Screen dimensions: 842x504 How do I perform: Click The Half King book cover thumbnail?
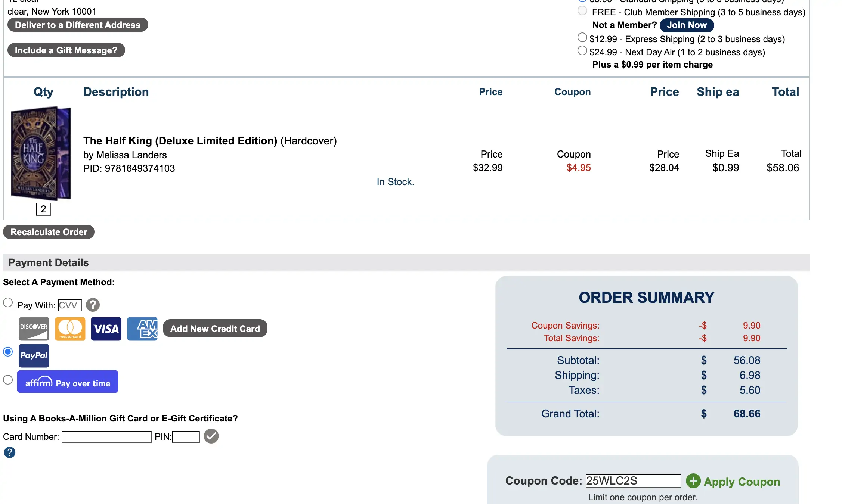tap(41, 153)
